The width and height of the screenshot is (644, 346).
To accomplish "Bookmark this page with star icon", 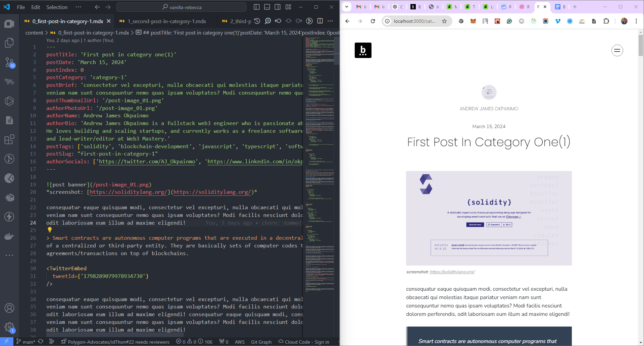I will click(x=444, y=21).
